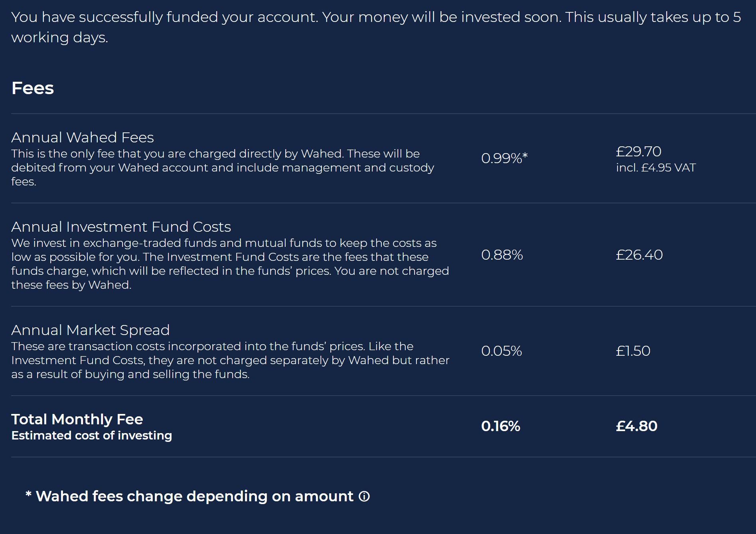Viewport: 756px width, 534px height.
Task: Click the Fees section heading
Action: 33,88
